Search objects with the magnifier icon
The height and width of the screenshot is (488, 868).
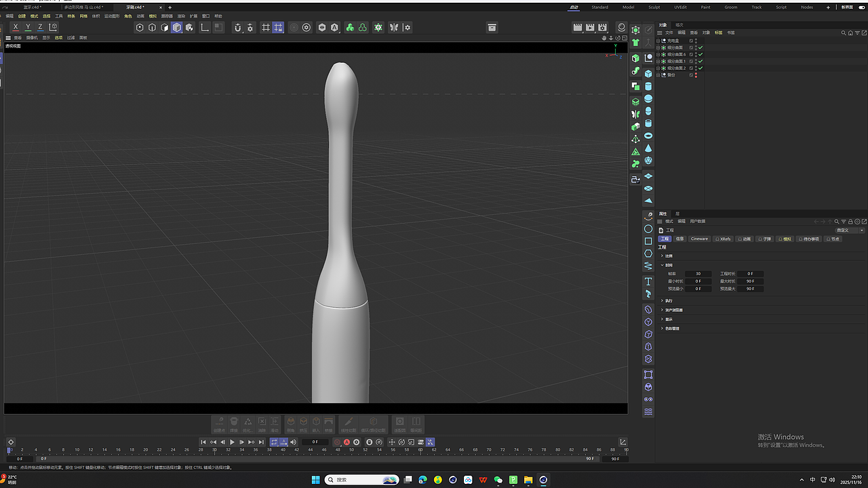pos(844,33)
